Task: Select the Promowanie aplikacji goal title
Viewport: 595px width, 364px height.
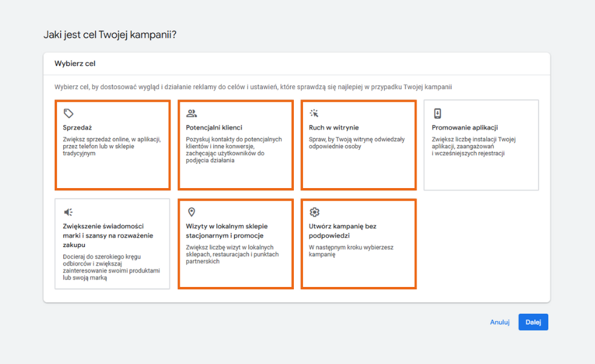Action: point(464,127)
